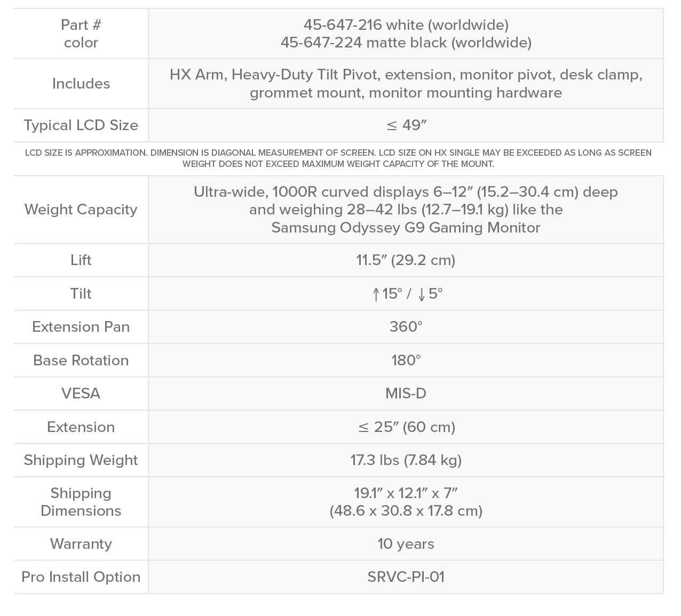The image size is (681, 616).
Task: Click the Samsung Odyssey G9 Gaming Monitor text
Action: pos(406,228)
